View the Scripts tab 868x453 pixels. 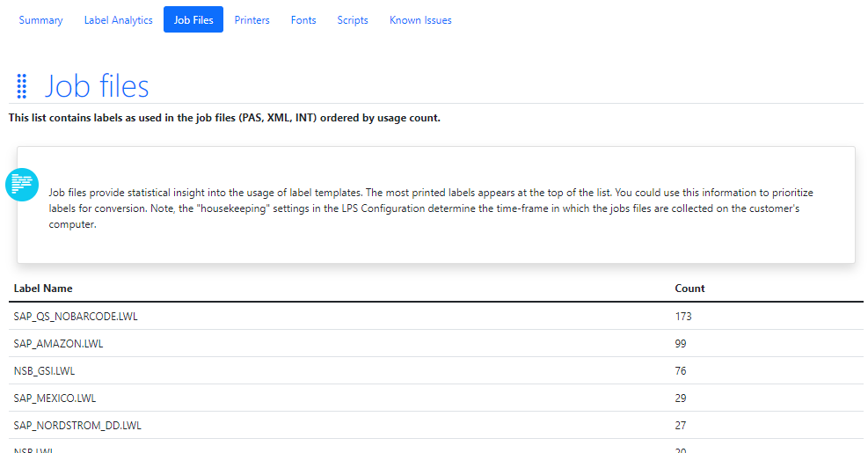click(353, 20)
